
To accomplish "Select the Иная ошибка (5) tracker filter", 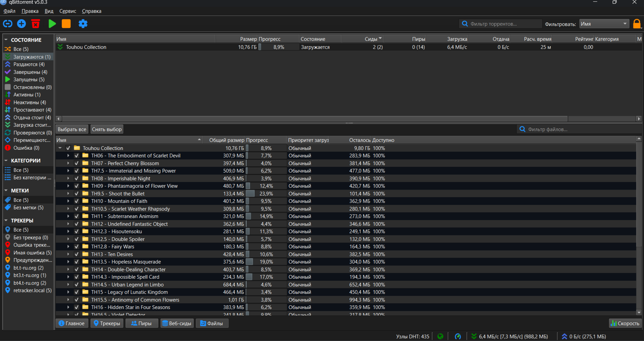I will coord(28,253).
